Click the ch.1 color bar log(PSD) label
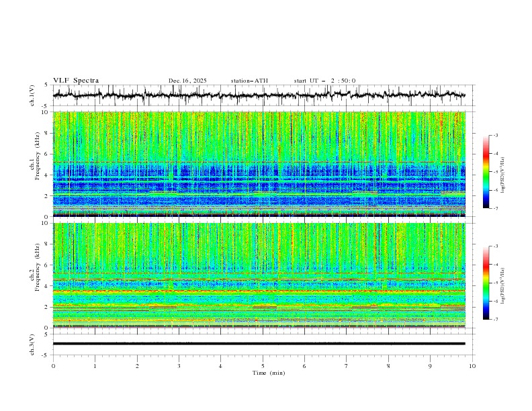 [503, 175]
